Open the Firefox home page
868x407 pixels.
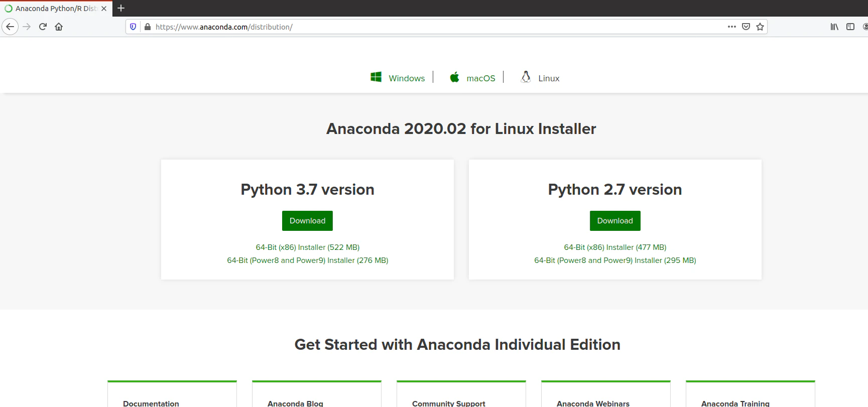click(x=59, y=27)
